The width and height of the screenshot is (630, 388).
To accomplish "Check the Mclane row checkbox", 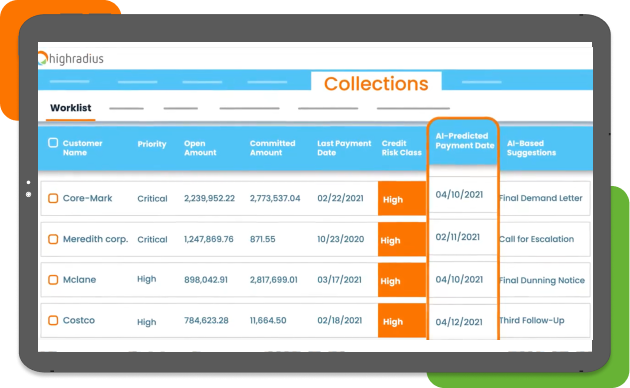I will pyautogui.click(x=53, y=280).
